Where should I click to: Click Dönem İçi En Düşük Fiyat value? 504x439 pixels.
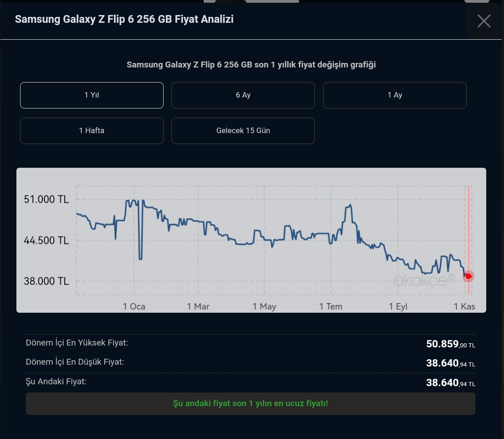[451, 363]
